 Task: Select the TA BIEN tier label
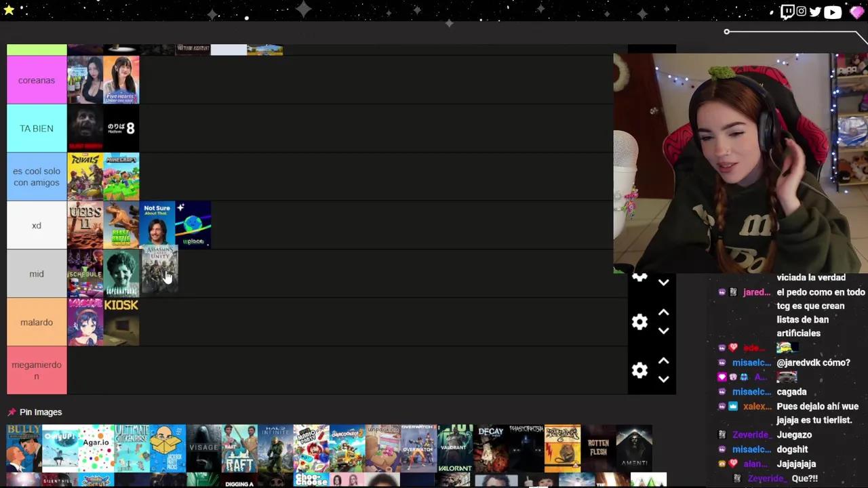coord(37,128)
